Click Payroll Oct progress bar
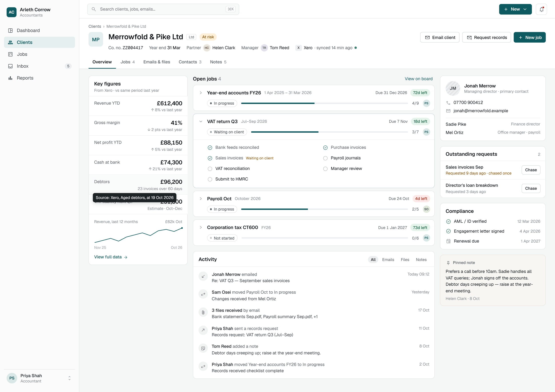The height and width of the screenshot is (392, 555). click(x=324, y=209)
